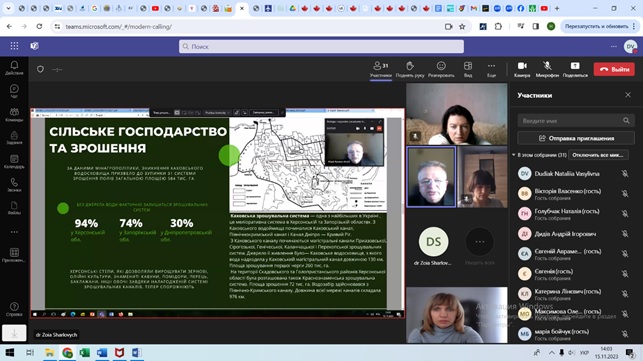Screen dimensions: 643x361
Task: Open Files (Файлы) in sidebar
Action: pyautogui.click(x=14, y=208)
